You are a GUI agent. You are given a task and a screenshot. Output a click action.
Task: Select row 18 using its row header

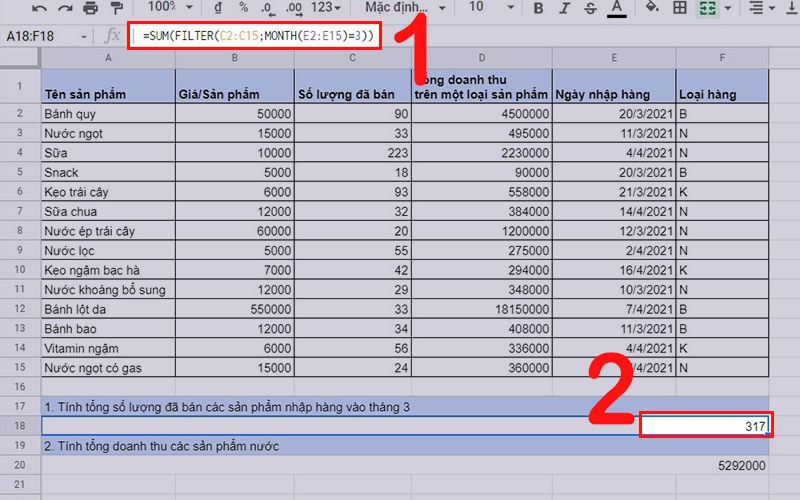tap(20, 426)
